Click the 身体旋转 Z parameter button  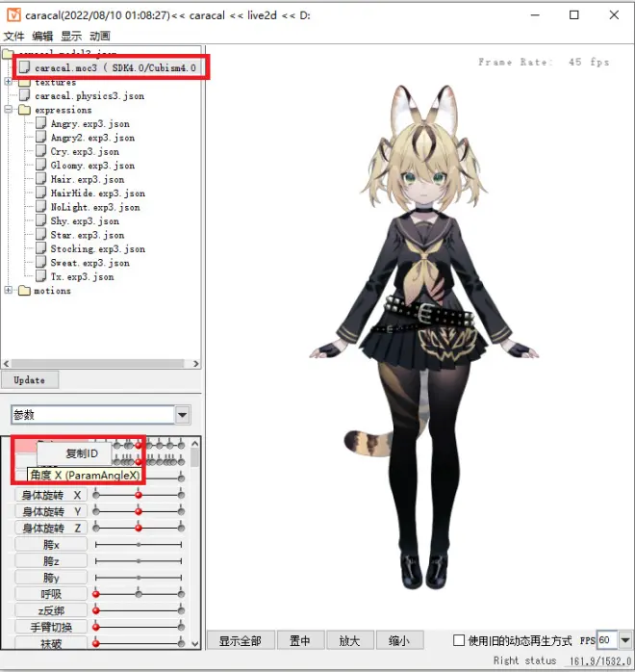point(51,528)
